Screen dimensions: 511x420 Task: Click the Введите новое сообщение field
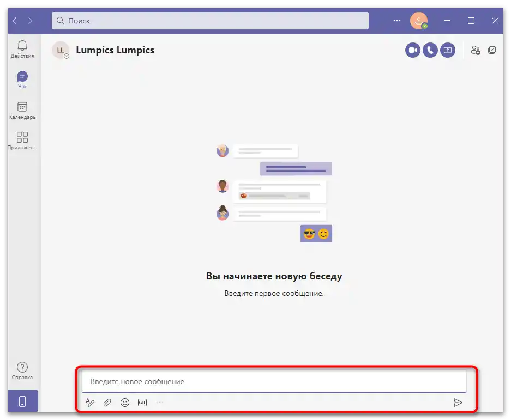point(274,381)
